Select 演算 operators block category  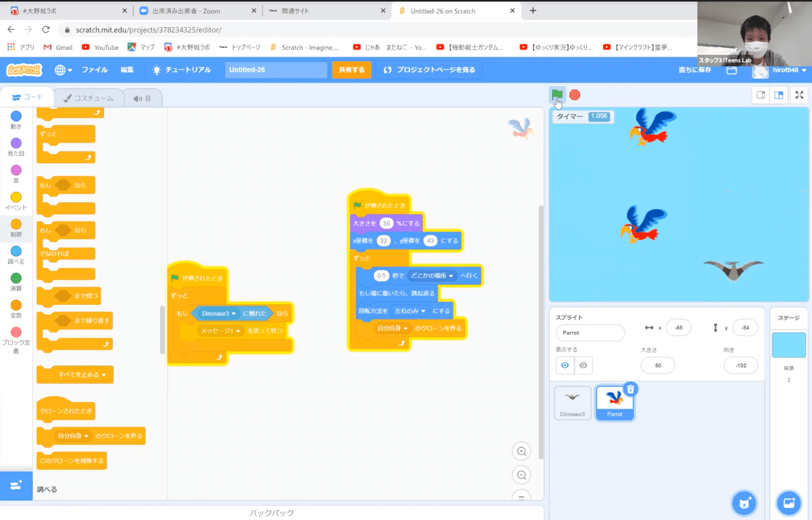(x=16, y=282)
